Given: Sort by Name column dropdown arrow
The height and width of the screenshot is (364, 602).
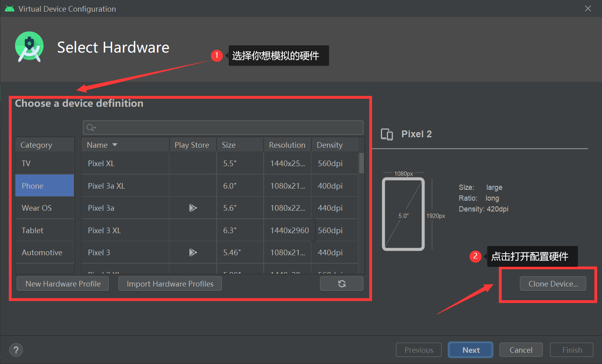Looking at the screenshot, I should tap(115, 145).
